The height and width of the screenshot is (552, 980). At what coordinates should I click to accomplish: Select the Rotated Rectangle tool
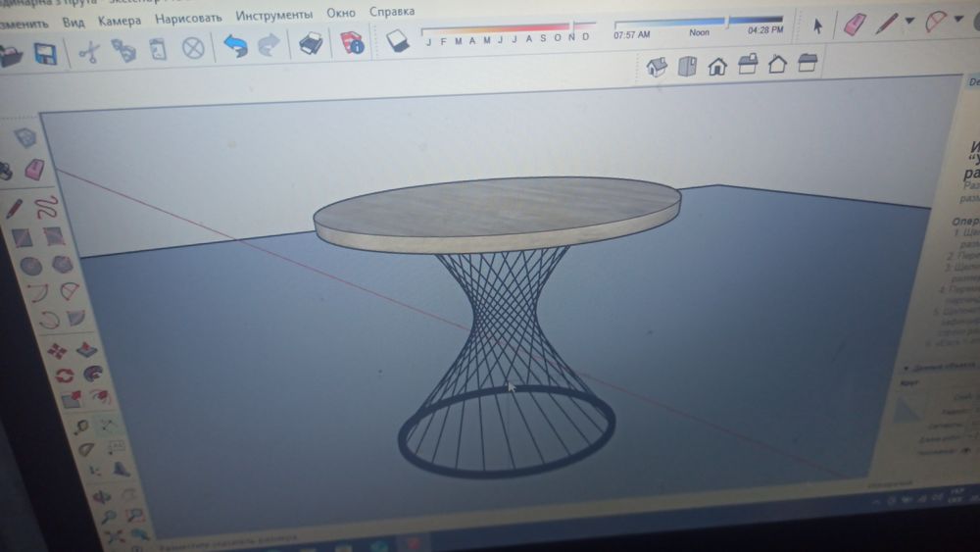click(54, 235)
